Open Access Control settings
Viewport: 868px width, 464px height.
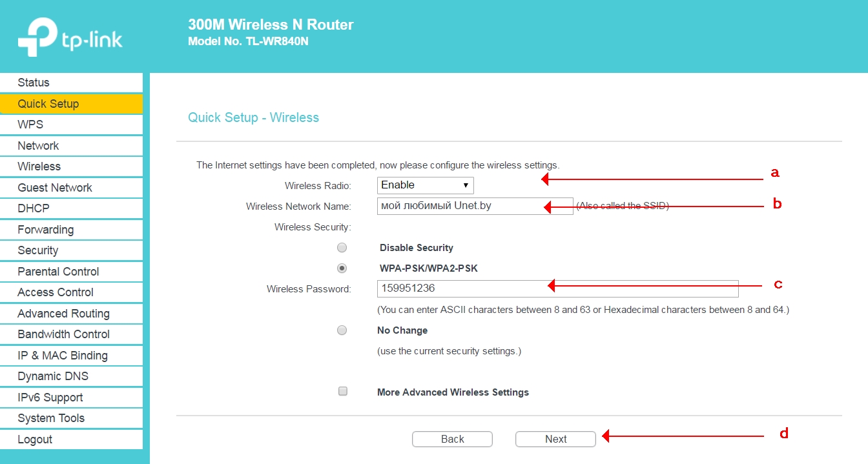[x=71, y=292]
